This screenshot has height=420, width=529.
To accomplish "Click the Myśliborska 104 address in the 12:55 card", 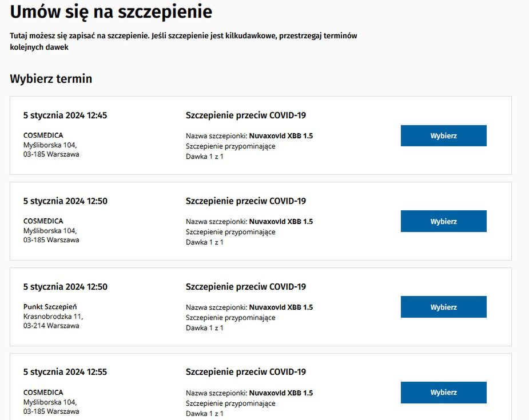I will [x=50, y=402].
